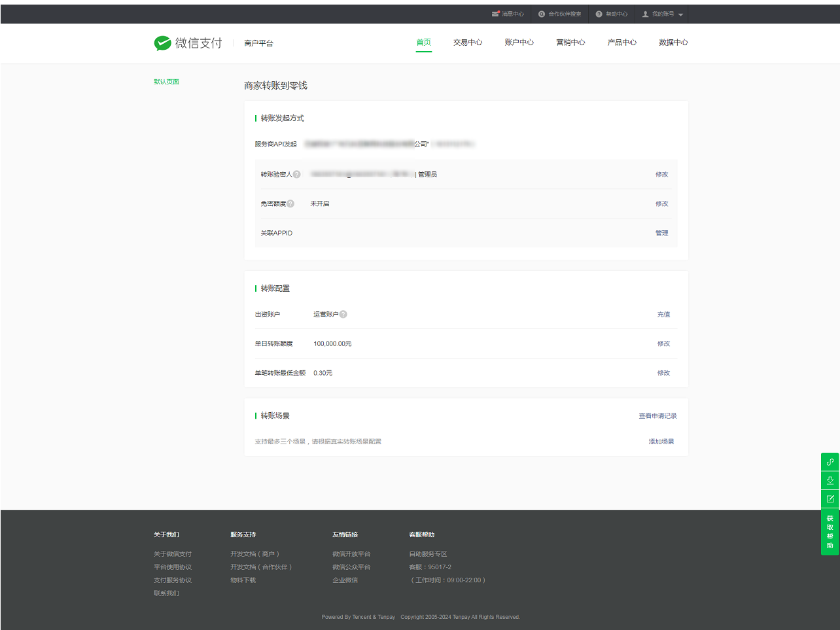Viewport: 840px width, 630px height.
Task: Click 管理 for 关联APPID
Action: coord(661,234)
